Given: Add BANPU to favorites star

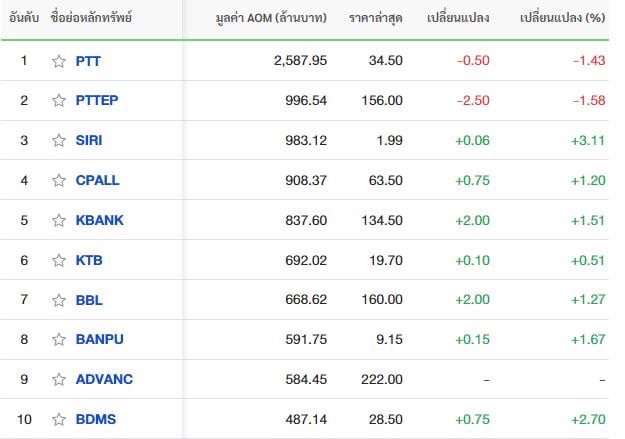Looking at the screenshot, I should tap(59, 339).
